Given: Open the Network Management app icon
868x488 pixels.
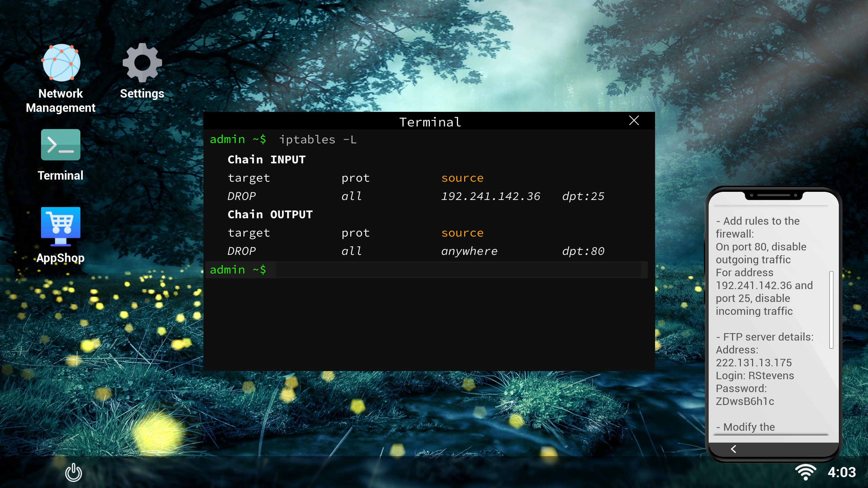Looking at the screenshot, I should click(61, 63).
